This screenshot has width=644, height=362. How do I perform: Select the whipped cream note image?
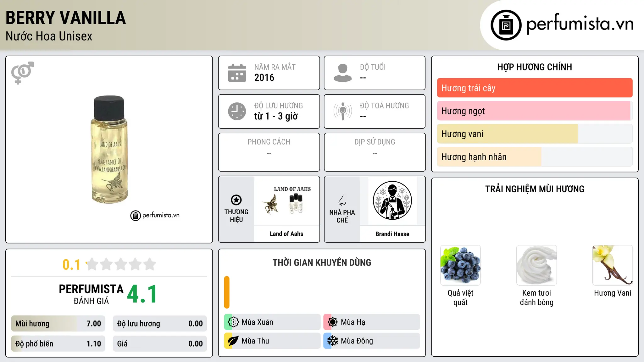click(536, 265)
